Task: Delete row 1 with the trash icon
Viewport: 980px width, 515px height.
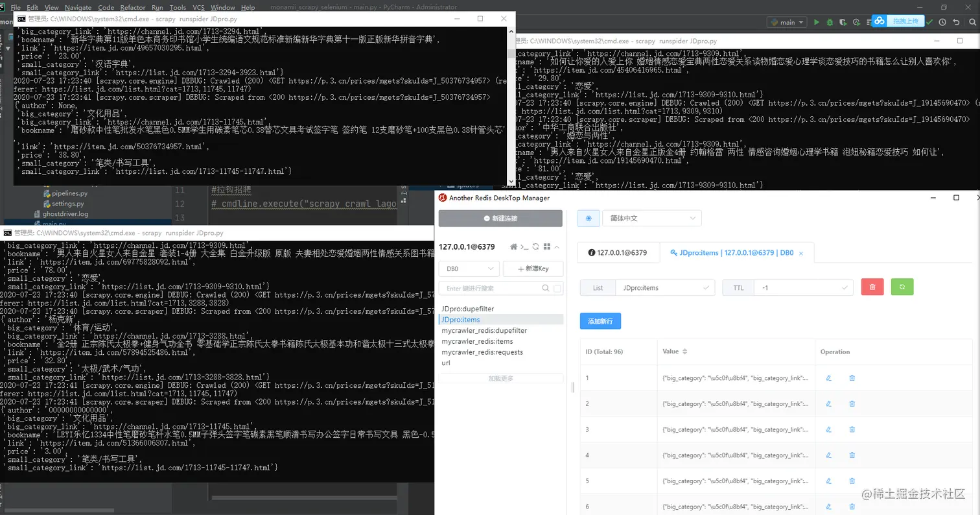Action: (x=852, y=377)
